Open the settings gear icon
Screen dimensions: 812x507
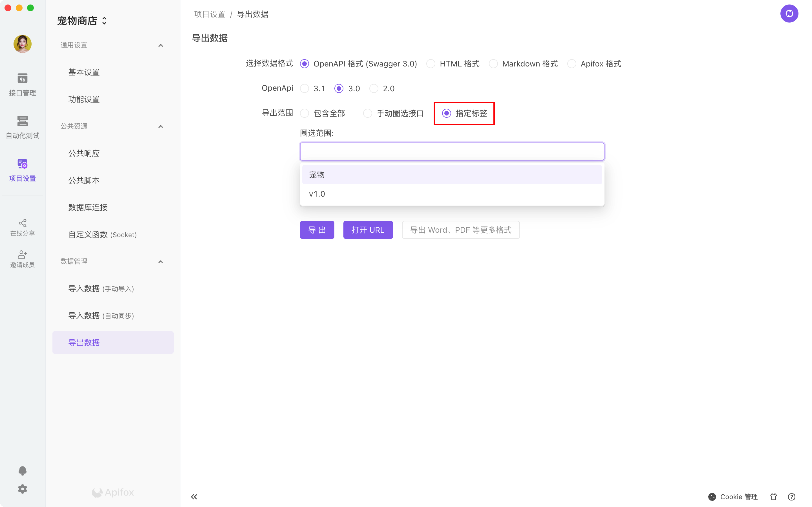[23, 489]
